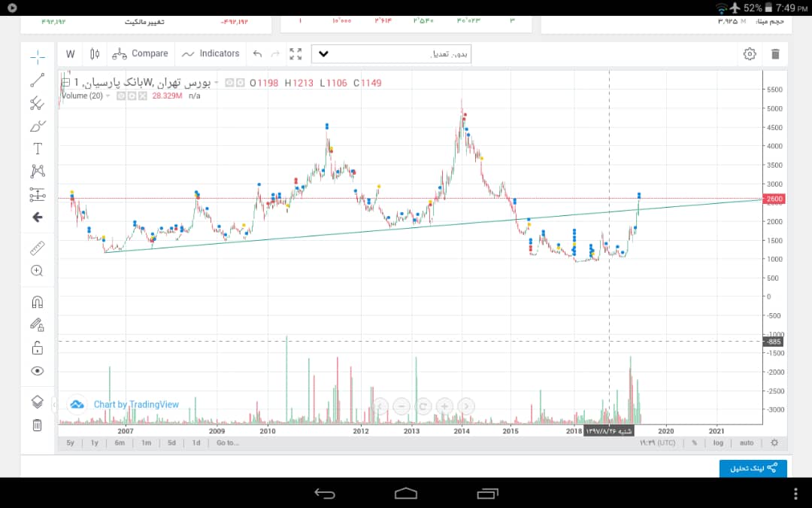Viewport: 812px width, 508px height.
Task: Select the 5y time range
Action: 71,443
